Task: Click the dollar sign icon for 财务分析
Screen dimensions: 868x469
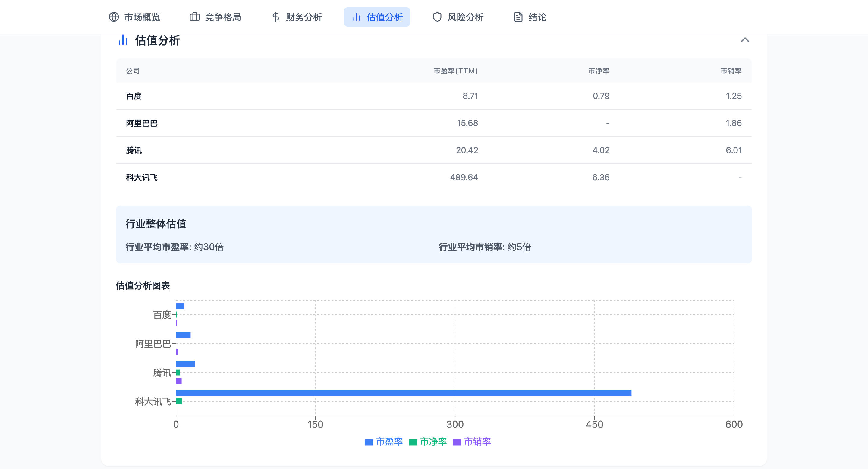Action: click(276, 17)
